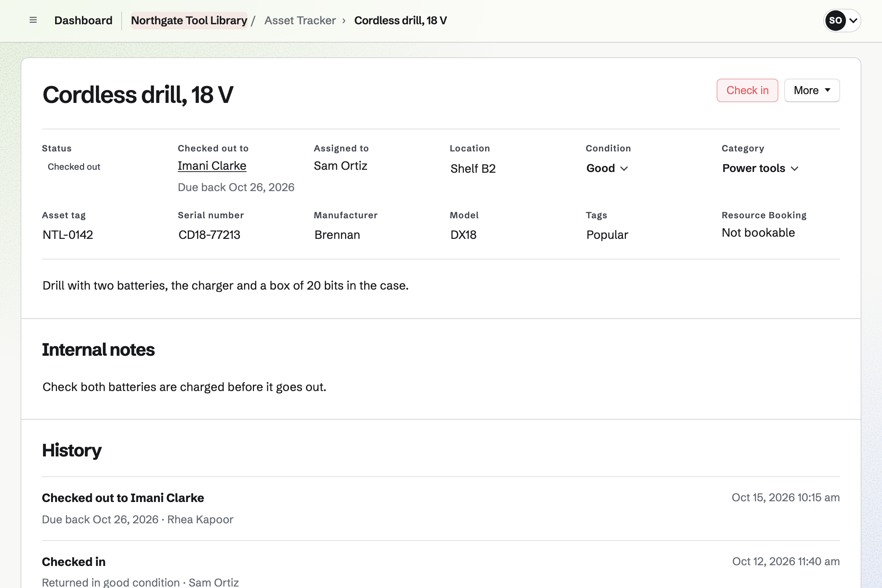Click the Brennan manufacturer value
The width and height of the screenshot is (882, 588).
tap(337, 235)
